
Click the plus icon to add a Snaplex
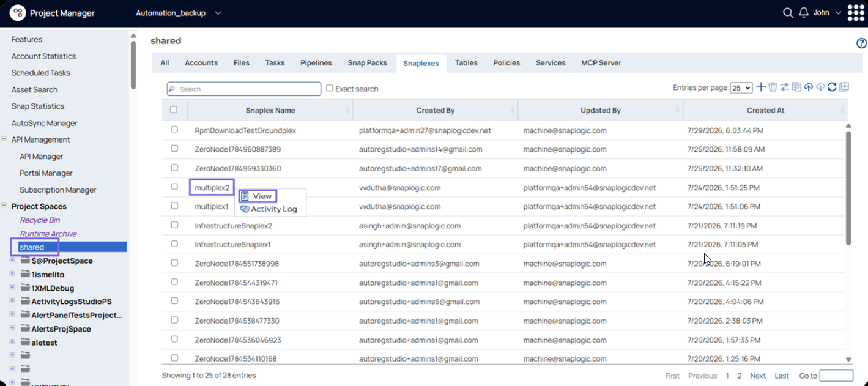click(x=761, y=87)
